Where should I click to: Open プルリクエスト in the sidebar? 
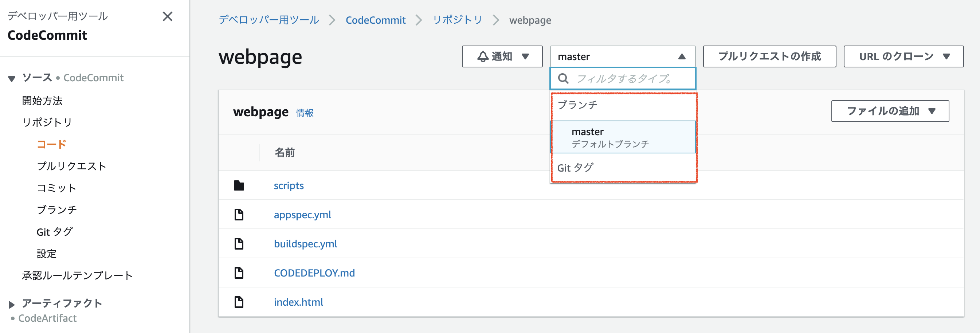[x=71, y=166]
